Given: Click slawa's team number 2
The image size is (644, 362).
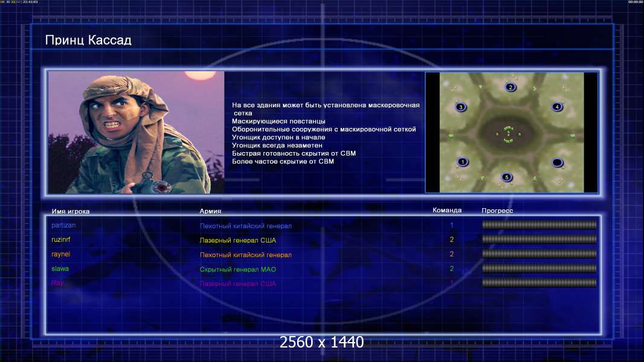Looking at the screenshot, I should pyautogui.click(x=452, y=269).
